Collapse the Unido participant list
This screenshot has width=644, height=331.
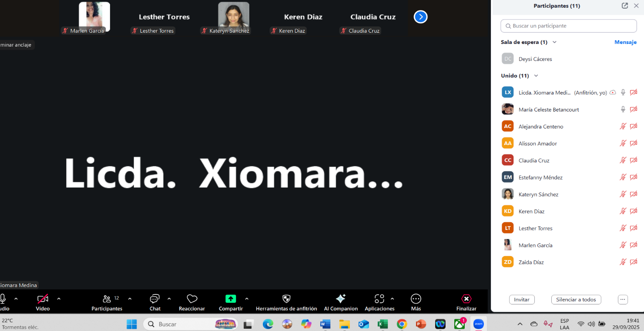pyautogui.click(x=536, y=76)
